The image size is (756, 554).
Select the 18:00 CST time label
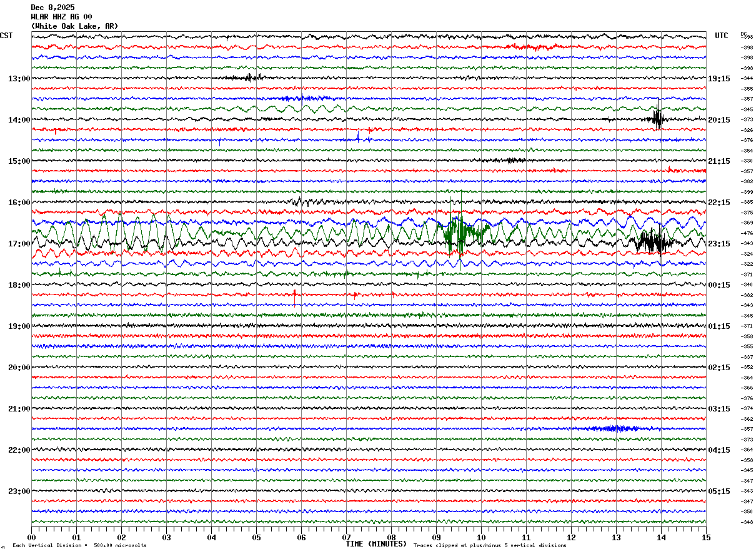tap(19, 285)
